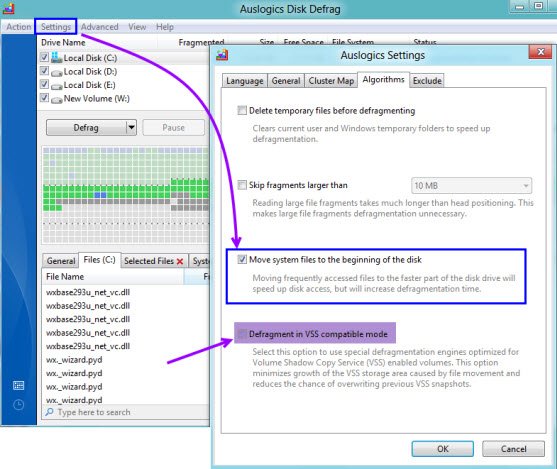Click the Cancel button
This screenshot has height=469, width=557.
[x=513, y=449]
